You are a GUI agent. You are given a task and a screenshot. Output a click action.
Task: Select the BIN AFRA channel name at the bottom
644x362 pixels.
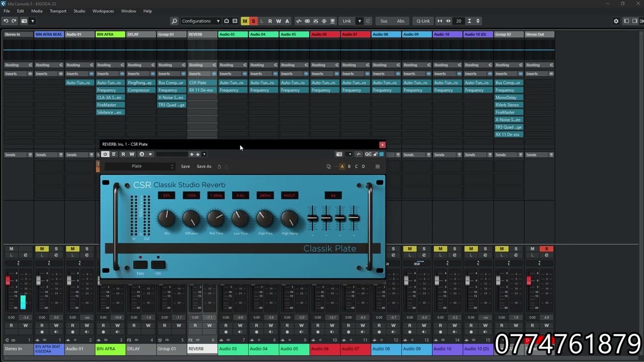110,349
